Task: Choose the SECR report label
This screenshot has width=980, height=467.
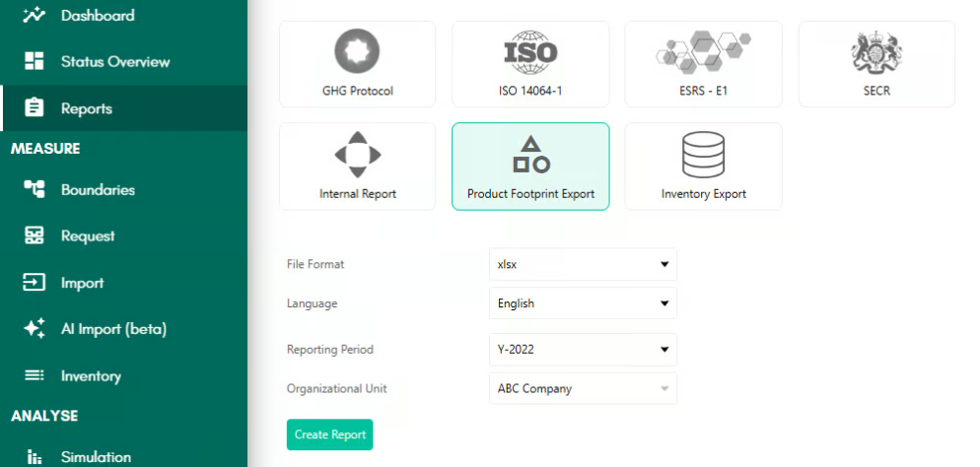Action: (876, 91)
